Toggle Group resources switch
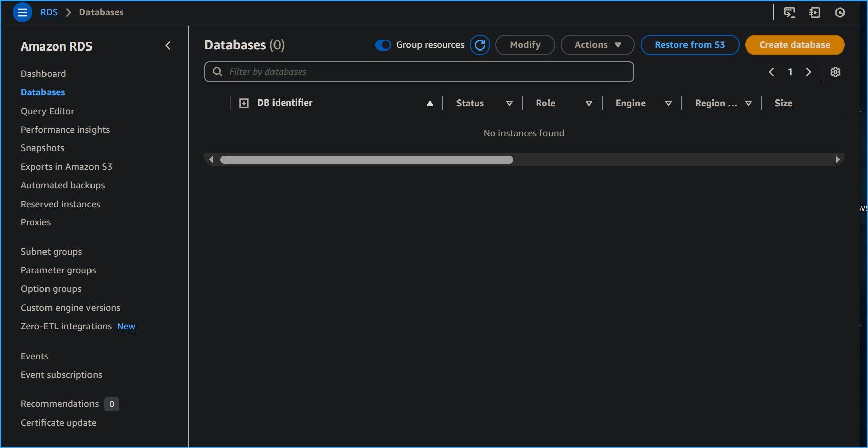This screenshot has height=448, width=868. coord(383,45)
